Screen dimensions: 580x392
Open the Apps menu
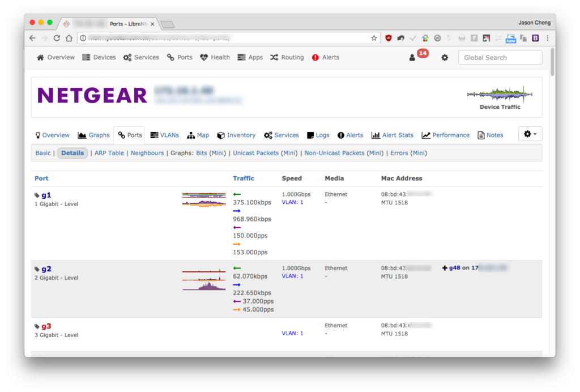pyautogui.click(x=250, y=57)
